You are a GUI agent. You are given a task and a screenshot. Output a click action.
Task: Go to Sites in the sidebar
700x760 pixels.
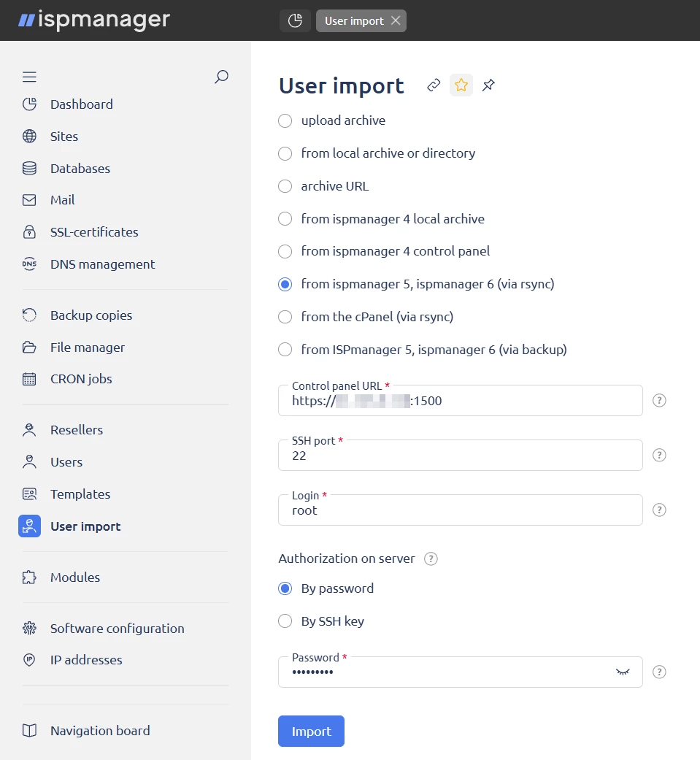(64, 137)
